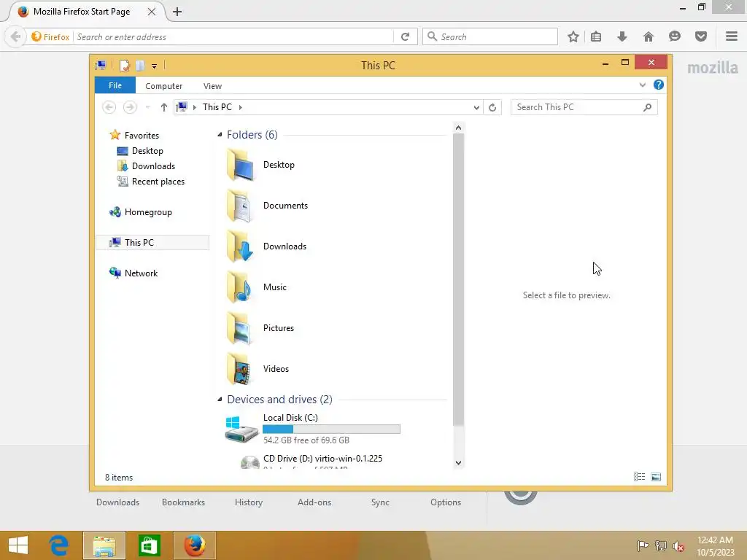Open the Firefox Hello chat icon

[675, 36]
